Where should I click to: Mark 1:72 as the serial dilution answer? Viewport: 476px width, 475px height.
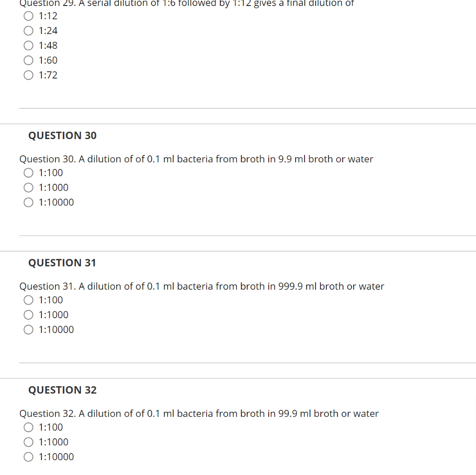[28, 75]
